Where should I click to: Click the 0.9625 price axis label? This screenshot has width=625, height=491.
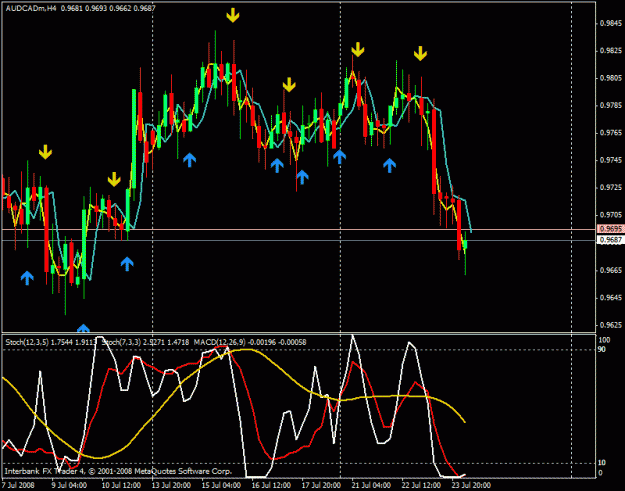[x=611, y=325]
